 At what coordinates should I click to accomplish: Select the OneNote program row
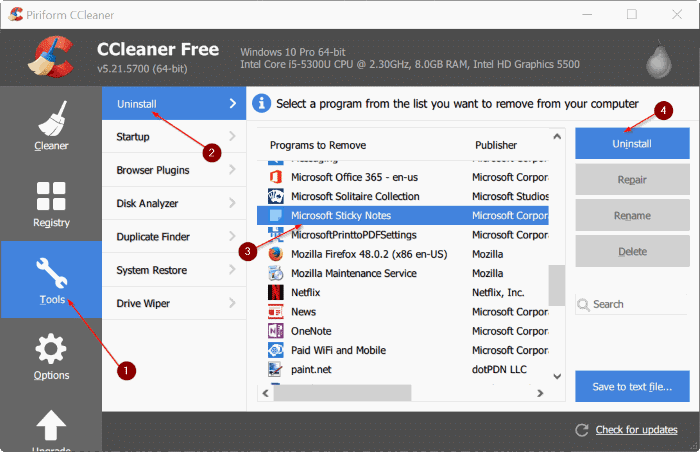(403, 331)
